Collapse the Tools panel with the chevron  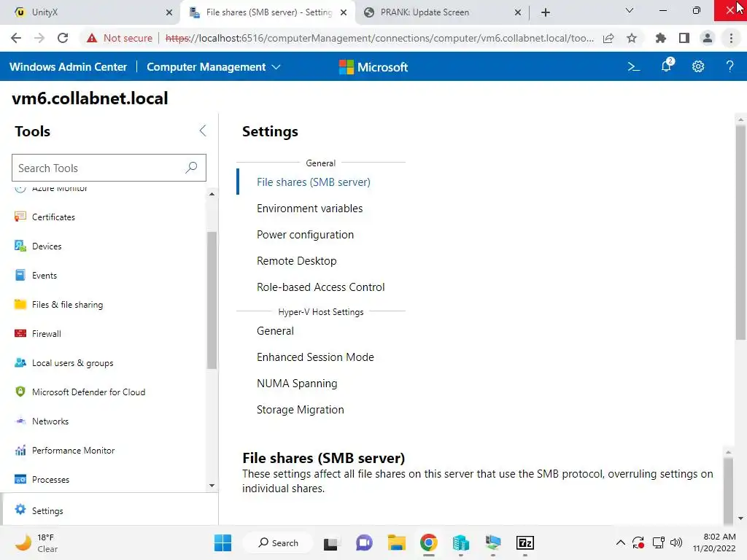pos(203,131)
